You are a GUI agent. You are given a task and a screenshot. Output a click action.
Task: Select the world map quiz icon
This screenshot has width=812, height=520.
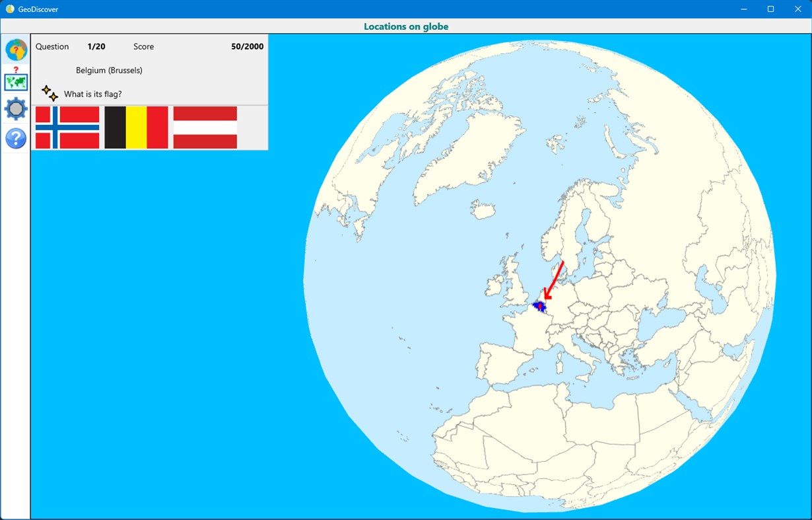(x=15, y=82)
